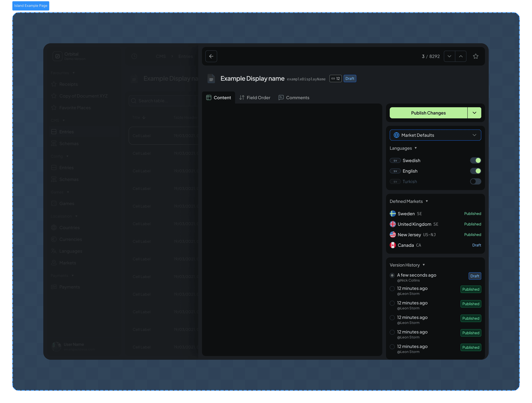Click the document icon beside Example Display name
532x403 pixels.
coord(211,79)
